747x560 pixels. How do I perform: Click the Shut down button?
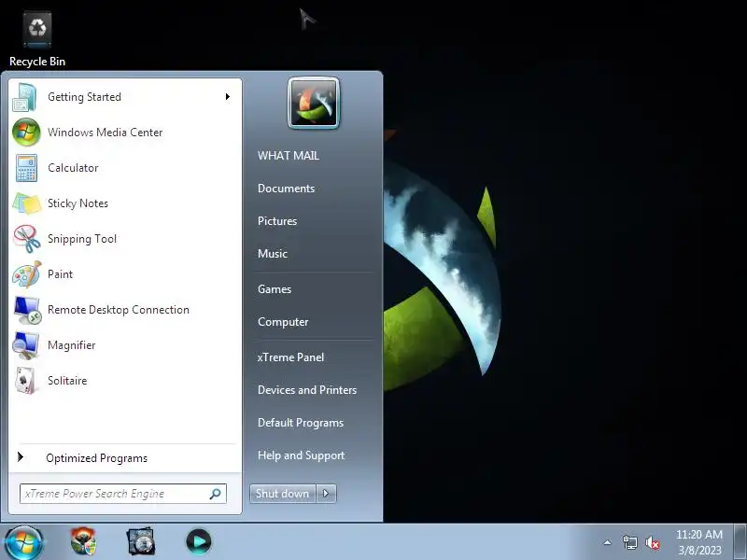(x=283, y=494)
